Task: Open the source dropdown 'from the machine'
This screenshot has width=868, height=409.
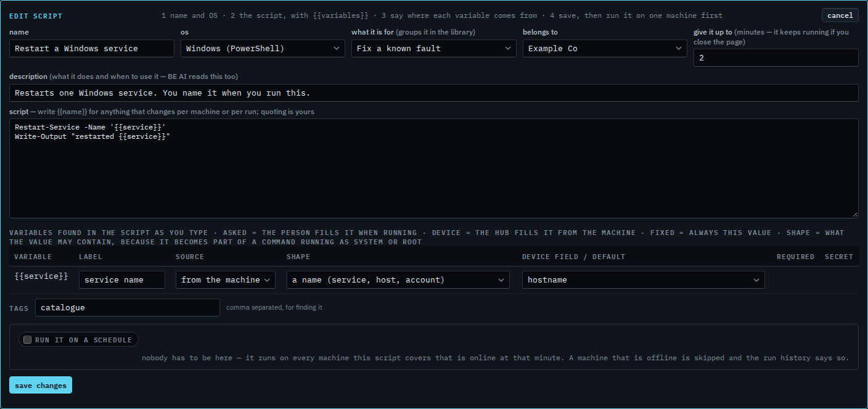Action: tap(226, 279)
